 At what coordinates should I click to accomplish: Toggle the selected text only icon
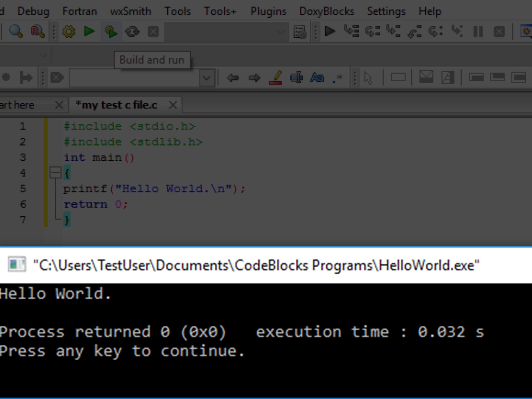click(297, 77)
